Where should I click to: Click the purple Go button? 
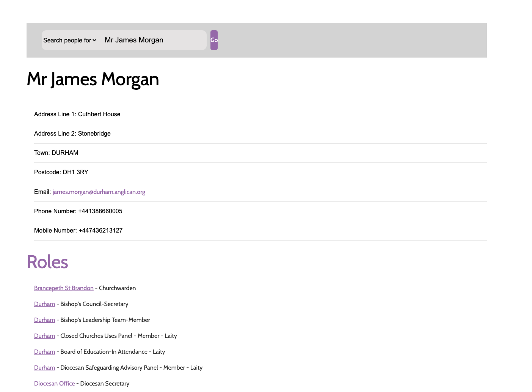(x=214, y=40)
